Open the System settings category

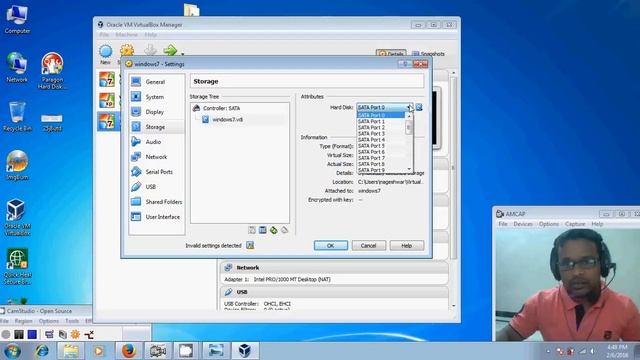point(156,97)
